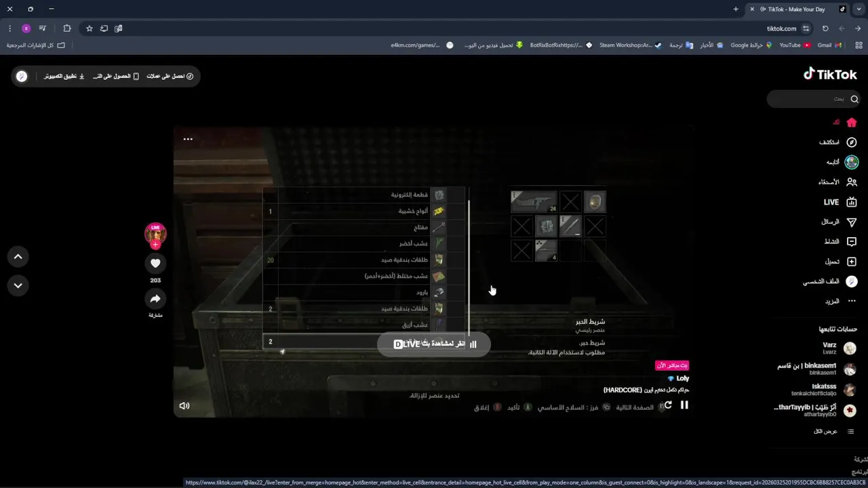Open the Chrome three-dots menu
This screenshot has height=488, width=868.
(9, 28)
